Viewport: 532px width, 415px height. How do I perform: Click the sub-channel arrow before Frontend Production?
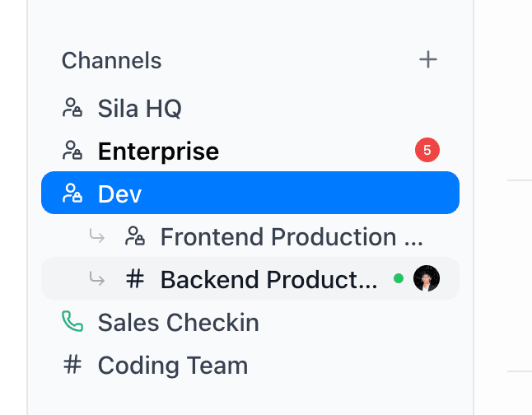tap(97, 236)
